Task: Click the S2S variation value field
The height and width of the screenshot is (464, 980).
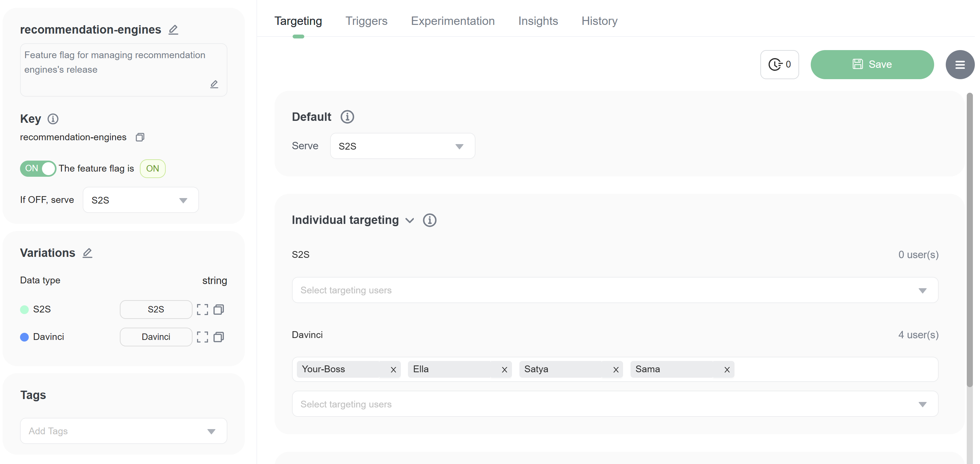Action: (x=156, y=310)
